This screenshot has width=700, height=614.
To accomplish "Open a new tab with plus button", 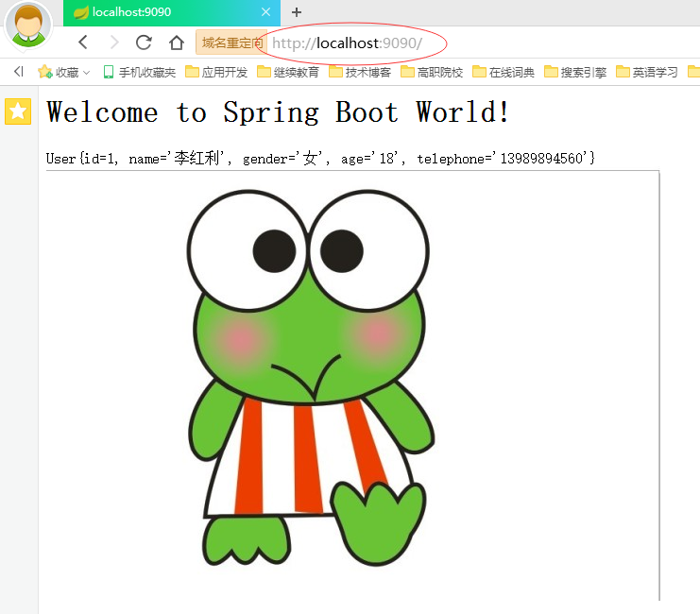I will point(297,12).
